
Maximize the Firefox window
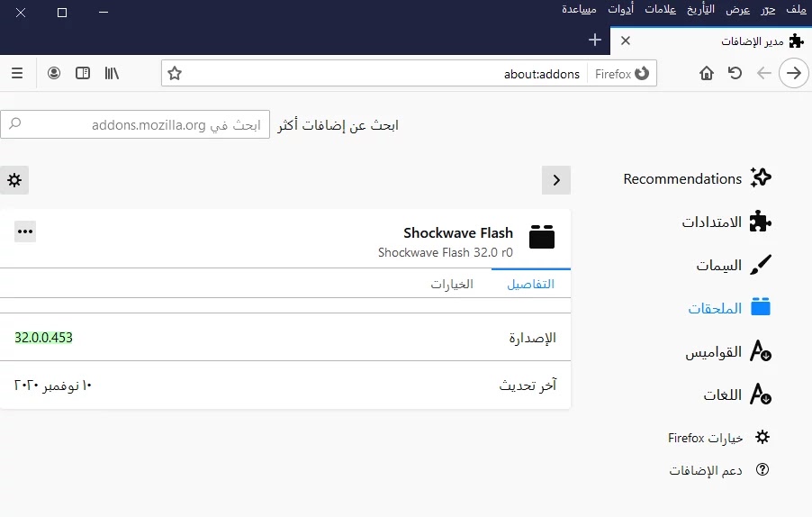(62, 12)
